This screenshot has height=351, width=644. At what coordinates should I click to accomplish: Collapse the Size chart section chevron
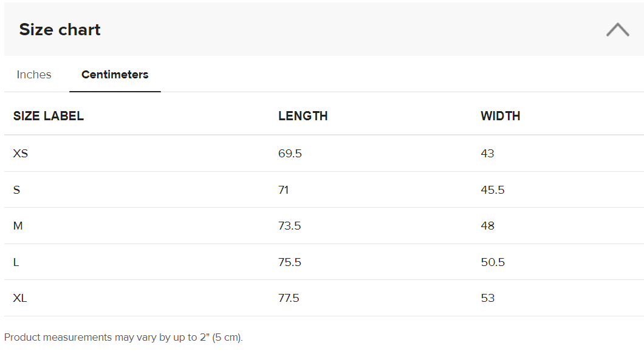(617, 30)
